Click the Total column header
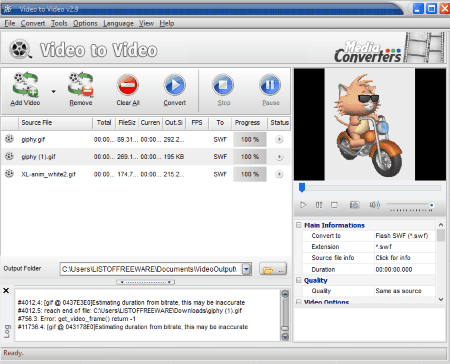Screen dimensions: 450x364 (x=104, y=123)
